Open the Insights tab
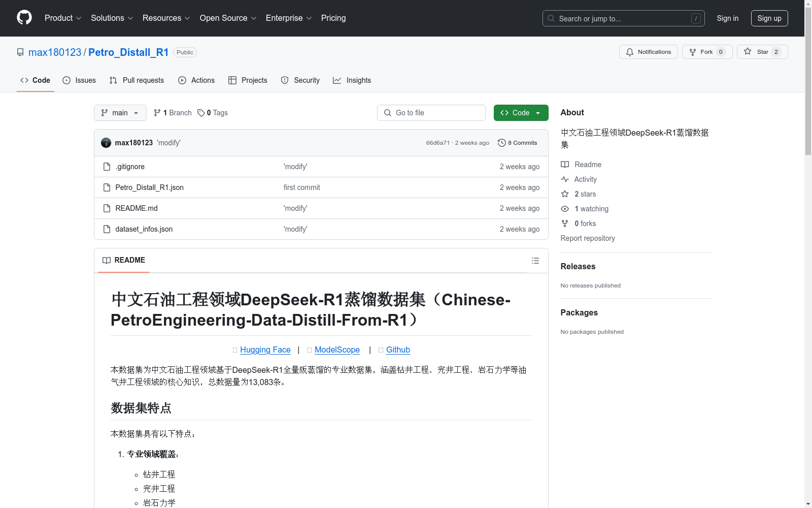 pos(352,80)
